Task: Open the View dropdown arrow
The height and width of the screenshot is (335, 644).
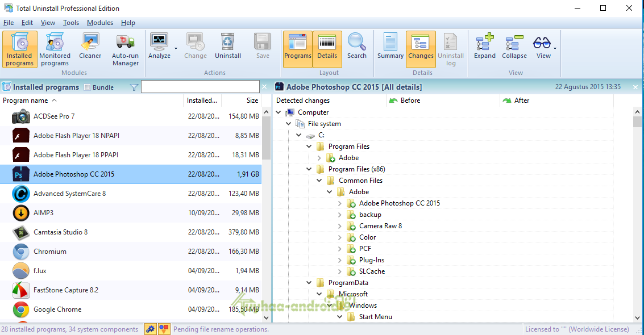Action: coord(555,49)
